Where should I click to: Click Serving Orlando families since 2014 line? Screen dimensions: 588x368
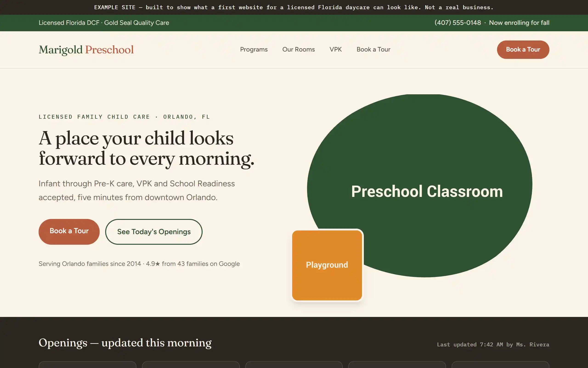coord(139,264)
